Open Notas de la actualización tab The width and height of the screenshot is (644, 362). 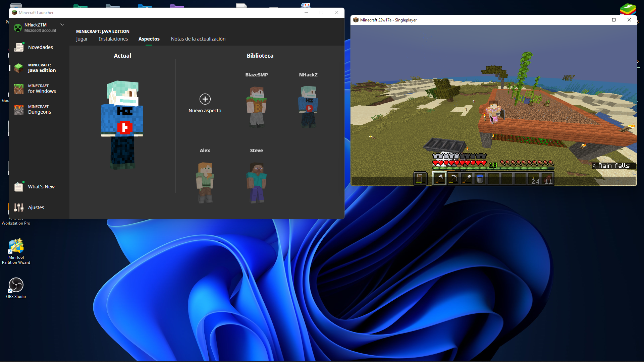pyautogui.click(x=198, y=39)
